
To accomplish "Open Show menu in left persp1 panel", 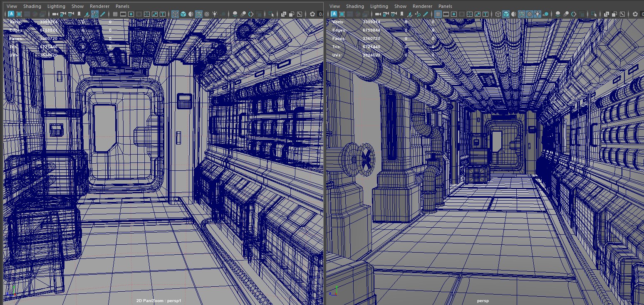I will click(x=77, y=6).
